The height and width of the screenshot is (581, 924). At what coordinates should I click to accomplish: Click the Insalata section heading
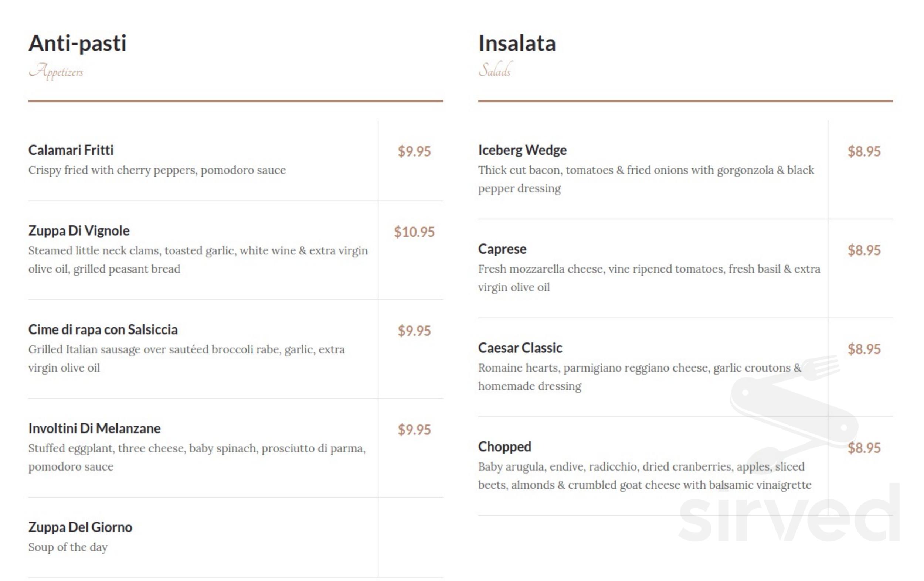pyautogui.click(x=517, y=43)
